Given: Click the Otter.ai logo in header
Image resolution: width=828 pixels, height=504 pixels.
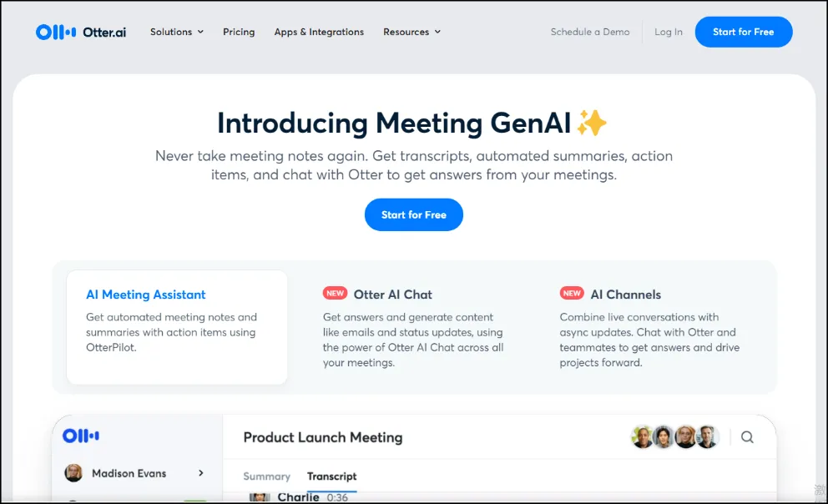Looking at the screenshot, I should point(81,33).
